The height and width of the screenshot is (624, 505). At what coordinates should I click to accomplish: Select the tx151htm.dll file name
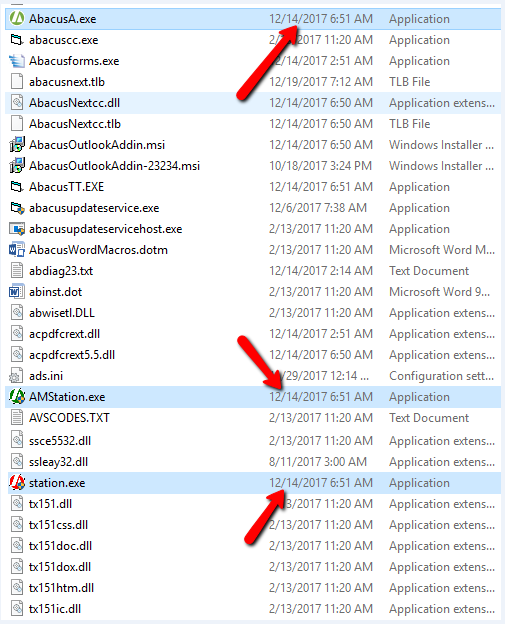click(x=62, y=588)
